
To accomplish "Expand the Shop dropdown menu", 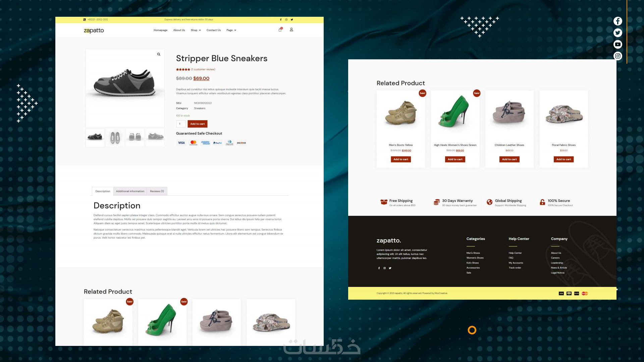I will pos(196,30).
